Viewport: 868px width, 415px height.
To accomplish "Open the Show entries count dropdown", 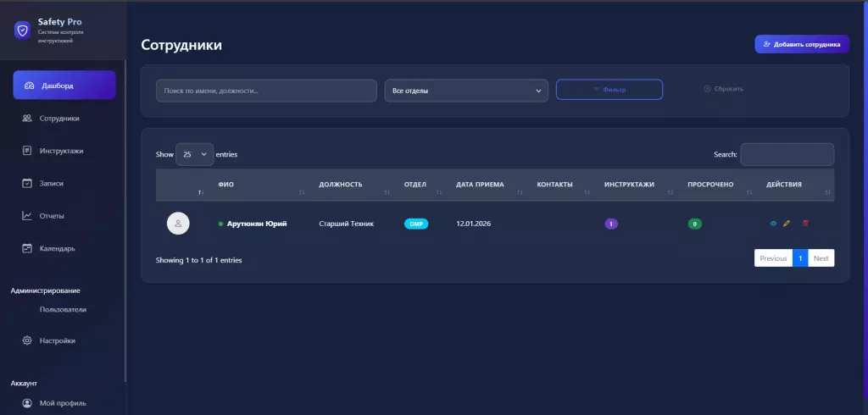I will click(194, 155).
